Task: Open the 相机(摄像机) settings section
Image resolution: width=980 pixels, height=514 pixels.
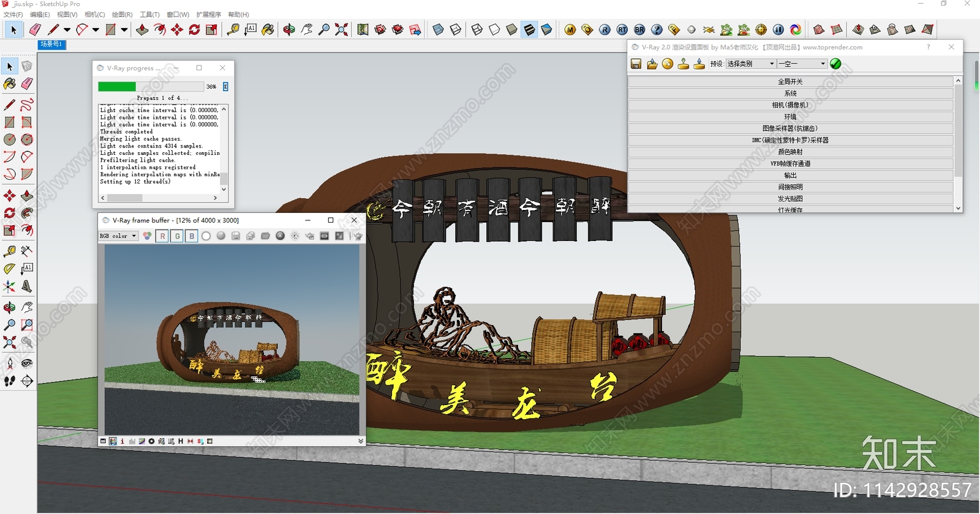Action: point(791,105)
